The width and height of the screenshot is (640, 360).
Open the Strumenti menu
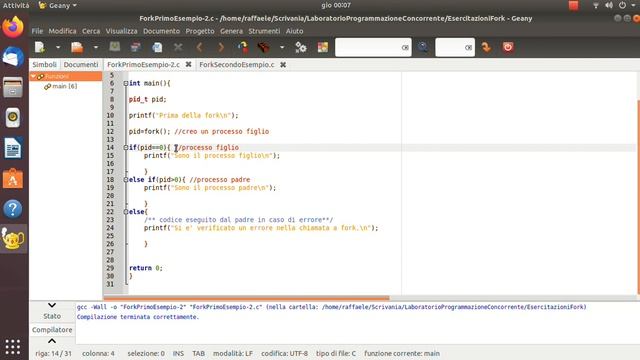(264, 31)
